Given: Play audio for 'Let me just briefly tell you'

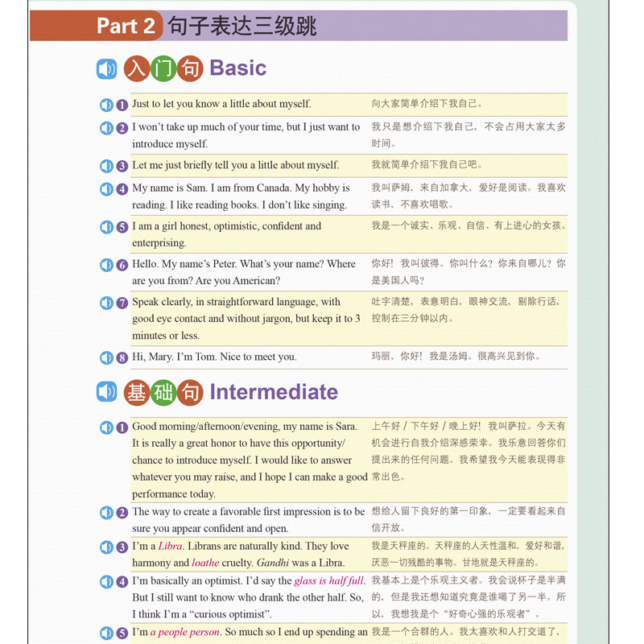Looking at the screenshot, I should click(x=107, y=166).
